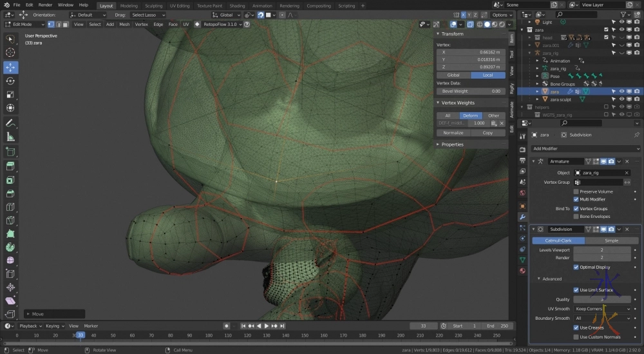The image size is (644, 354).
Task: Activate the Rotate tool
Action: click(x=10, y=81)
